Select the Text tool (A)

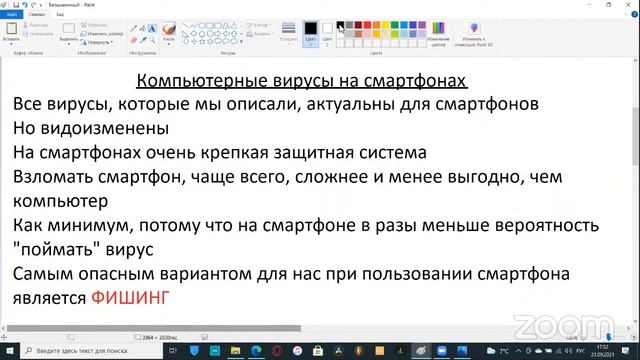pos(152,29)
